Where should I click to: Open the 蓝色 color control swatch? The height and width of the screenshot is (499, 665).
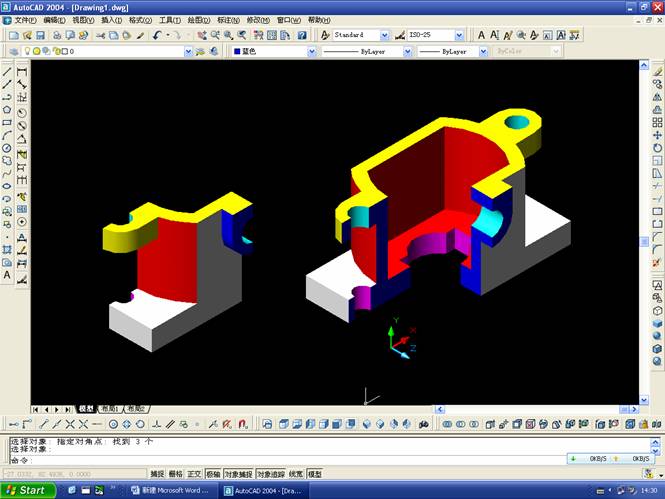coord(270,51)
